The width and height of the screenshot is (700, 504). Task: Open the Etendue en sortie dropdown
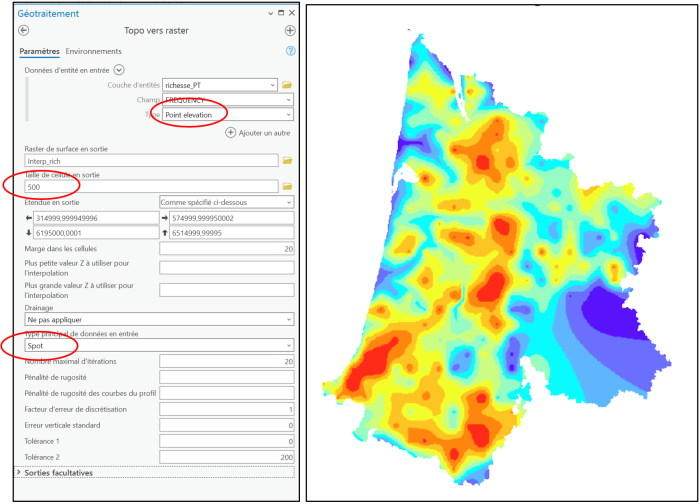[288, 202]
